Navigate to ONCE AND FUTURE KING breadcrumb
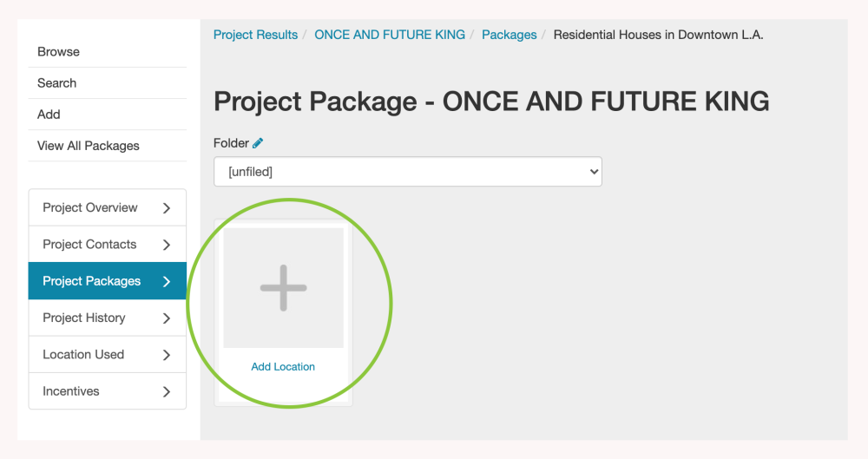The image size is (868, 459). pos(390,35)
